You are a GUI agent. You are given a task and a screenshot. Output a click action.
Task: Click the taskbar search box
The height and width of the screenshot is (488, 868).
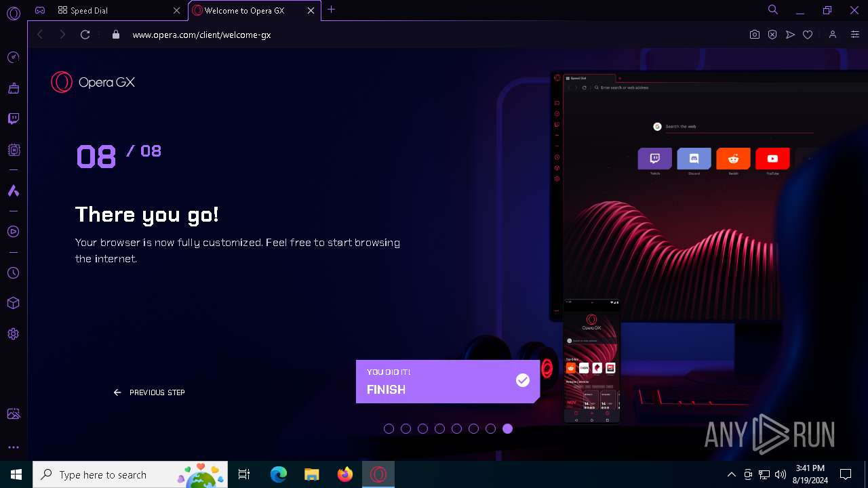point(130,474)
